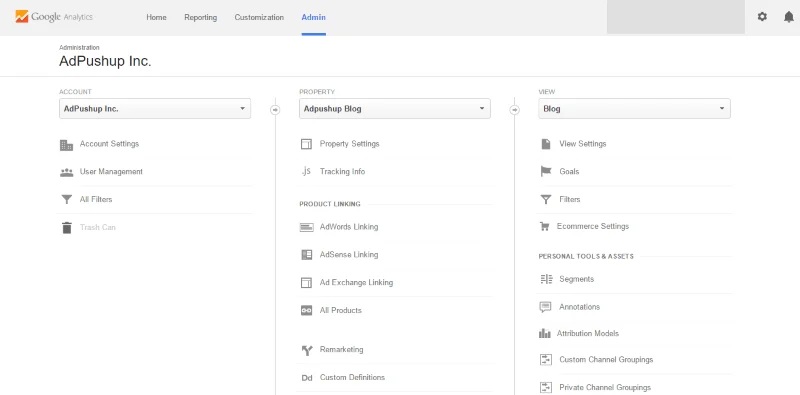
Task: Click the User Management people icon
Action: [66, 172]
